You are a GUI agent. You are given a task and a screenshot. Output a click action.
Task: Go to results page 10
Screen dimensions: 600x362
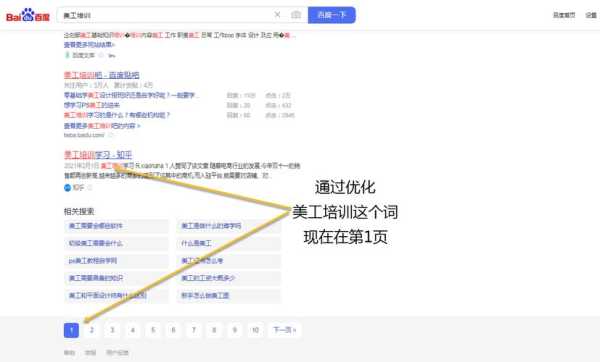pos(255,330)
